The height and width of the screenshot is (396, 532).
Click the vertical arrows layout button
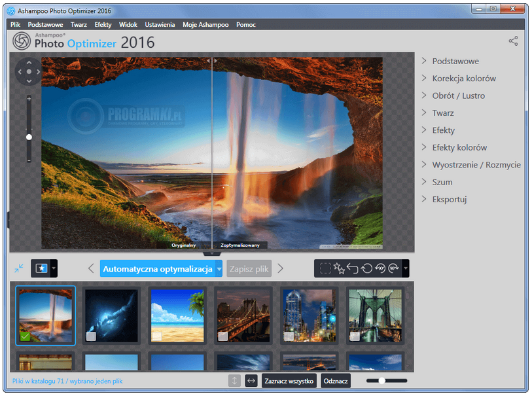click(x=234, y=381)
